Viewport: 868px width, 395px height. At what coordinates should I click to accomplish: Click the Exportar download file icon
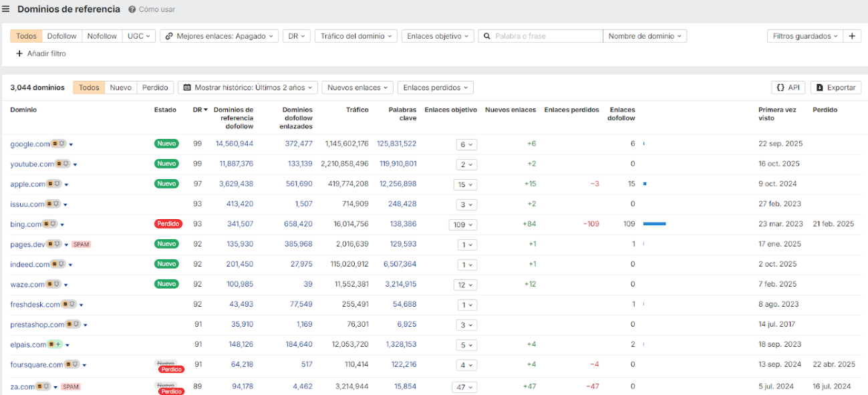tap(819, 88)
